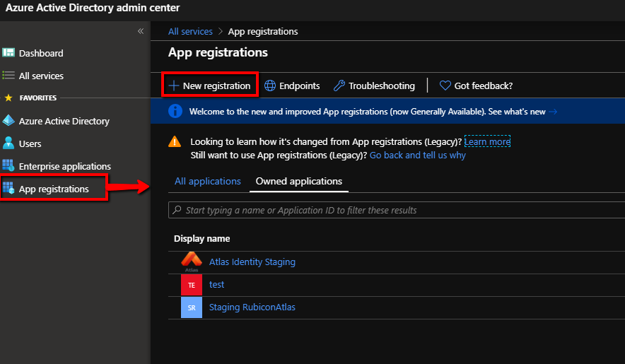Switch to the Owned applications tab

299,182
